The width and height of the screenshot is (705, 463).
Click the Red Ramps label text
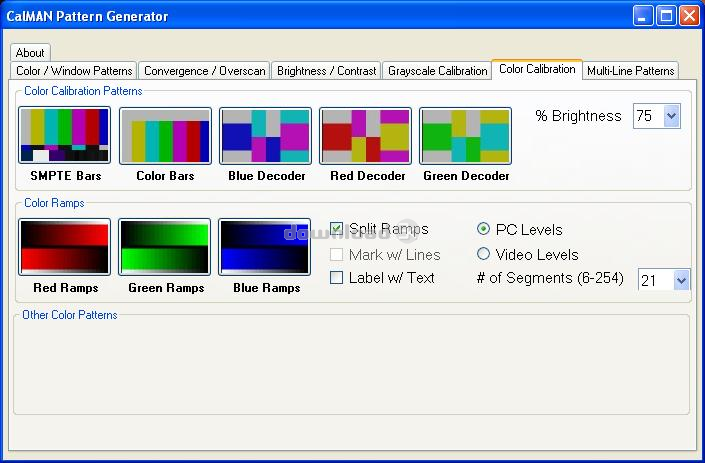tap(66, 288)
